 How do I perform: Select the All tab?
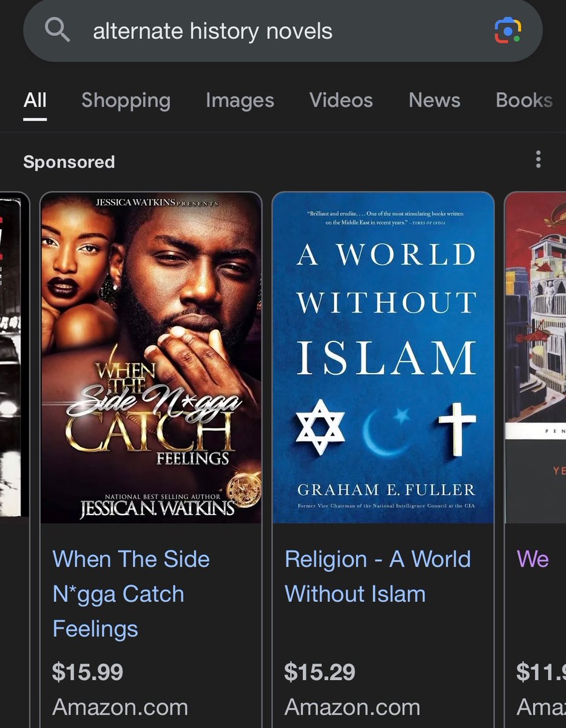click(35, 100)
